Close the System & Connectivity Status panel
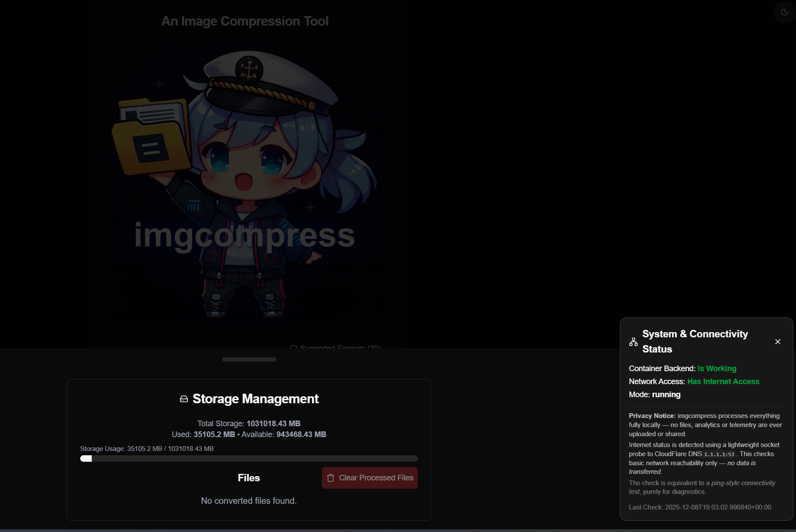 (777, 342)
